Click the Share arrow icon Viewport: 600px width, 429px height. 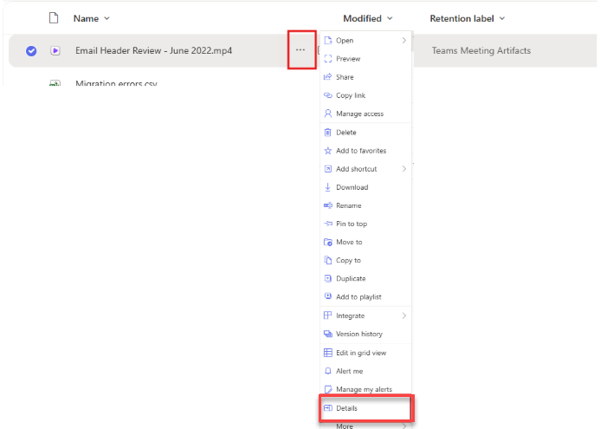pos(328,77)
